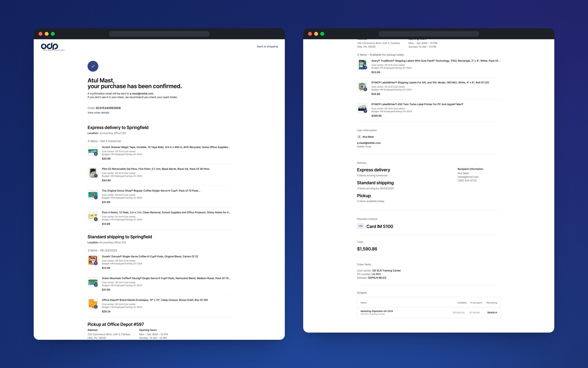Select the Scotch Greener Magic Tape thumbnail

(93, 151)
